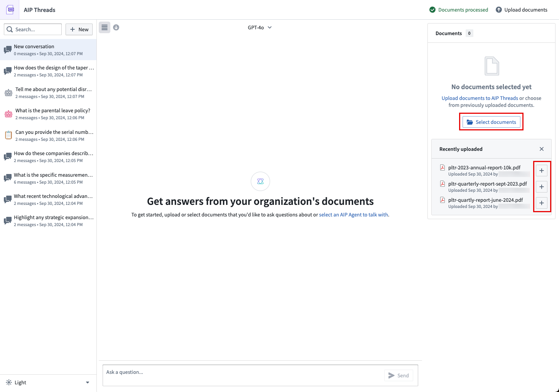The width and height of the screenshot is (559, 392).
Task: Open the GPT-4o model dropdown
Action: (x=260, y=27)
